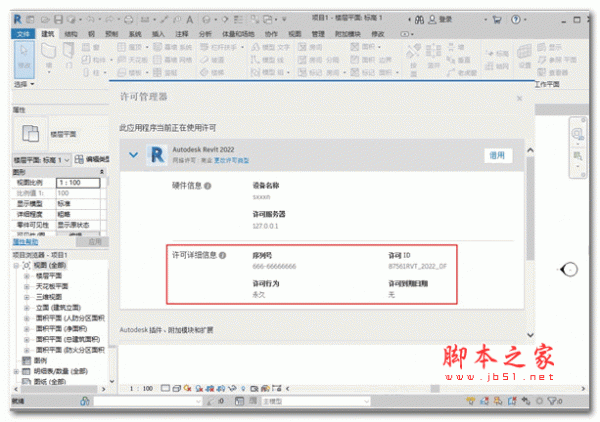Screen dimensions: 600x422
Task: Click the 视图比例 1 : 100 input field
Action: 78,183
